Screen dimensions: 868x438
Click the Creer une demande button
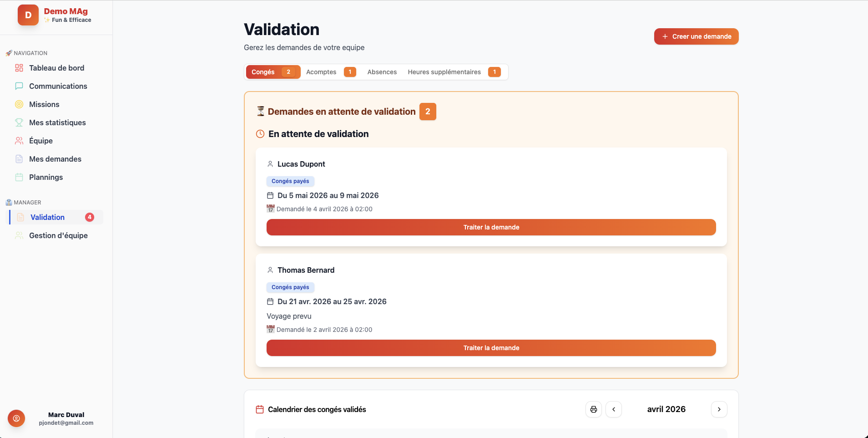point(696,36)
